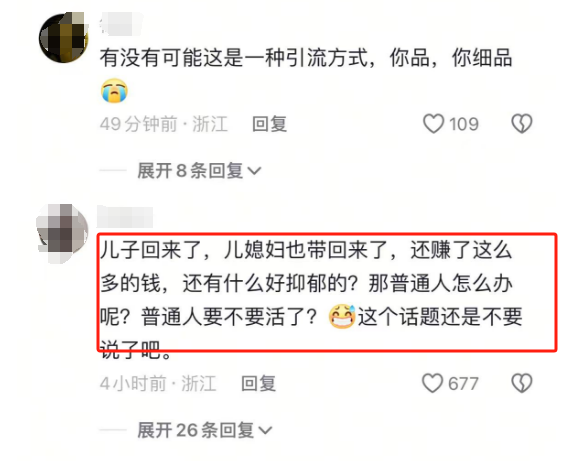Tap broken-heart dislike on the 677-like comment

pyautogui.click(x=521, y=383)
